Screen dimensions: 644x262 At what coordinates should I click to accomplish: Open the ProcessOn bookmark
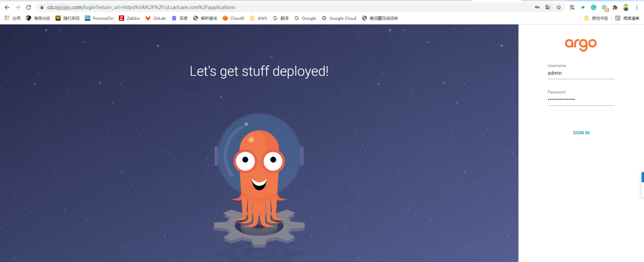click(99, 18)
